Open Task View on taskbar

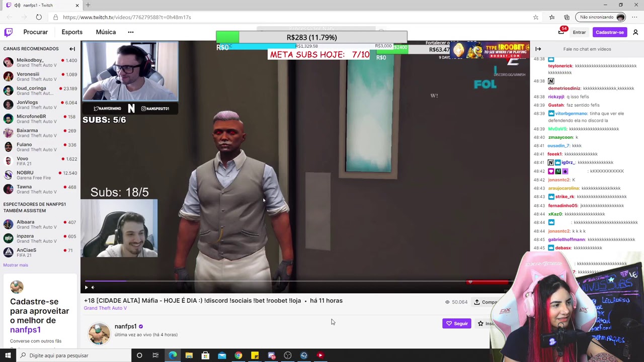click(155, 355)
